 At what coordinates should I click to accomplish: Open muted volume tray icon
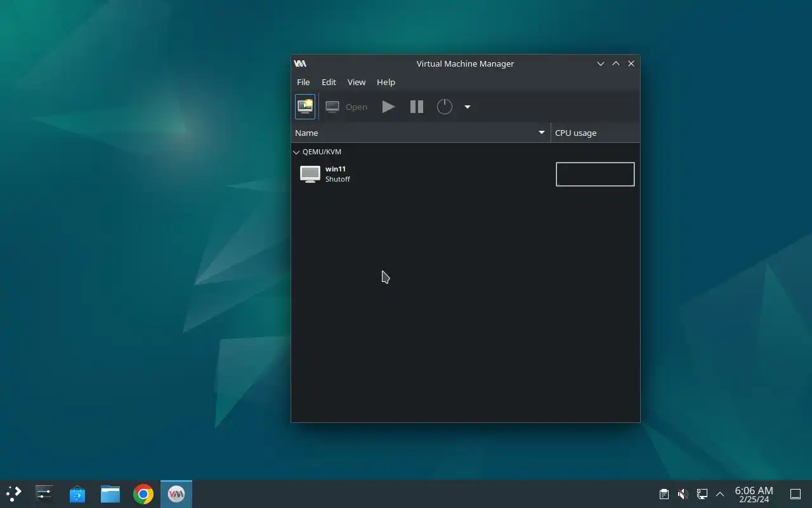[683, 494]
